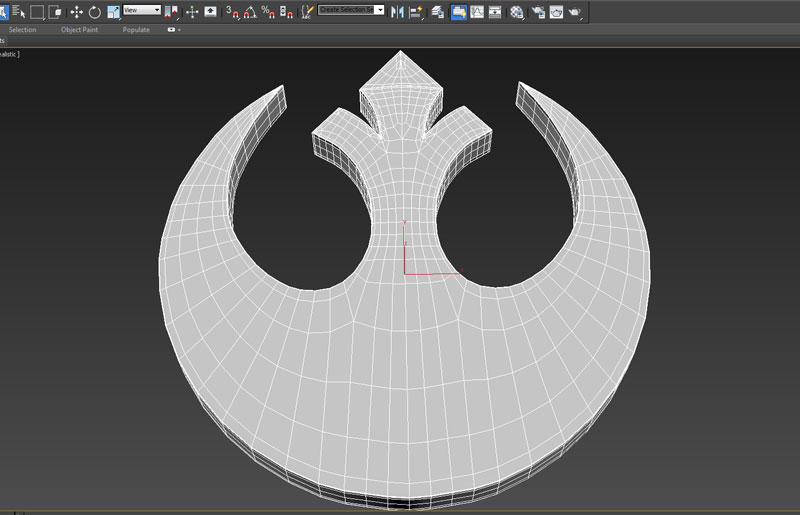Click the Mirror tool icon
Screen dimensions: 800x515
(397, 12)
